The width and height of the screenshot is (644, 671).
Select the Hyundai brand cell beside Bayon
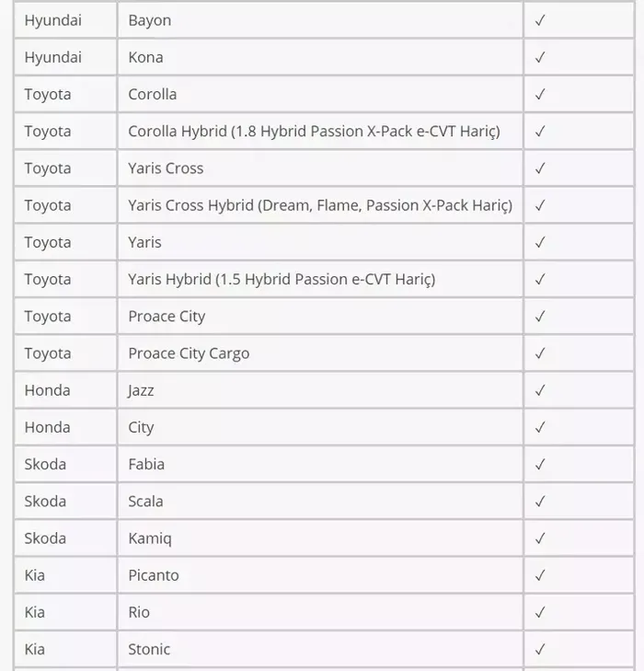pyautogui.click(x=65, y=20)
